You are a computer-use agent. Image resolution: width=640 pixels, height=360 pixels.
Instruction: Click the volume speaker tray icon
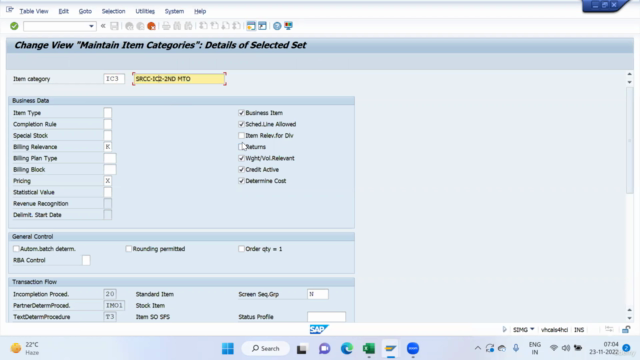coord(566,348)
